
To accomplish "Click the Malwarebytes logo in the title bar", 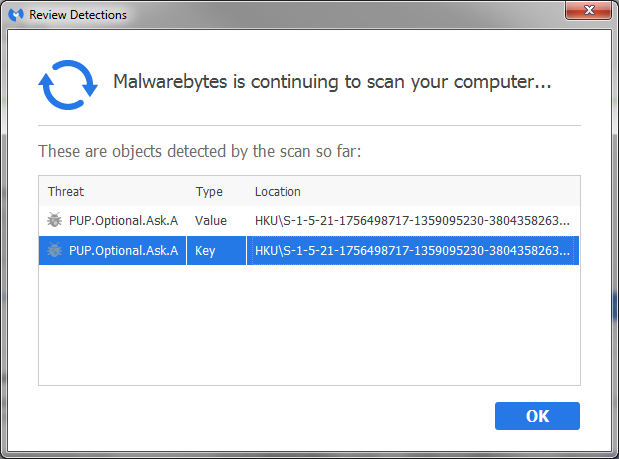I will 16,14.
